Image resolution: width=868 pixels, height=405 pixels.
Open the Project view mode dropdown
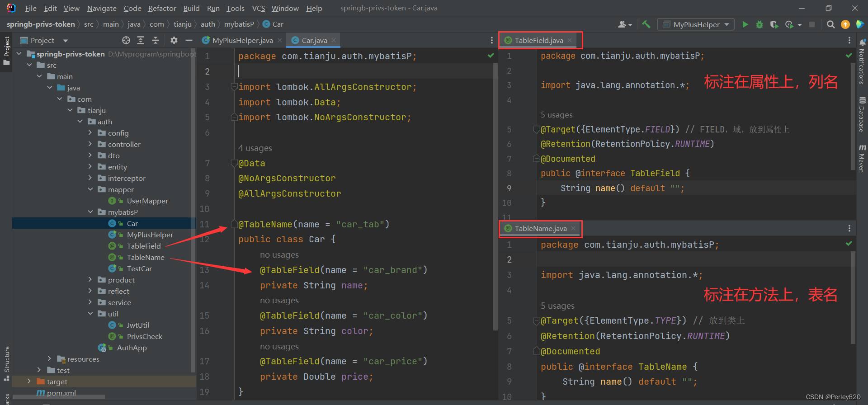(x=66, y=41)
